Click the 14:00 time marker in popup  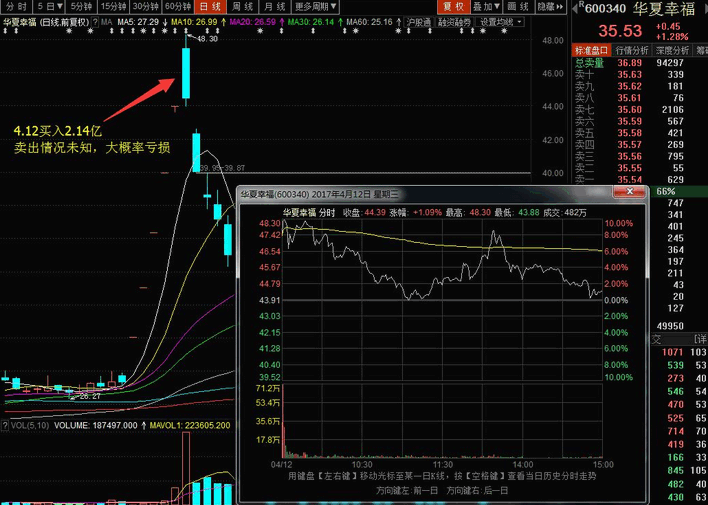coord(522,464)
